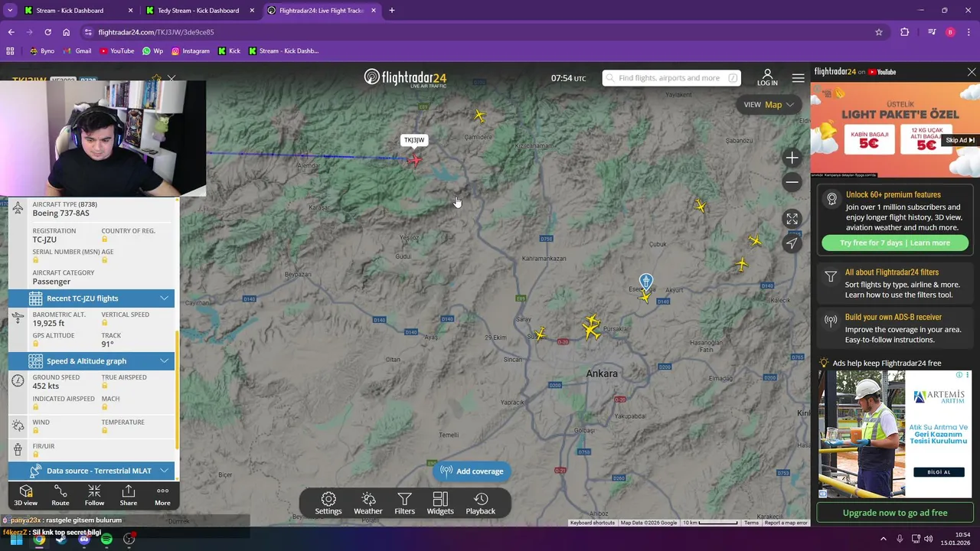Select the yellow aircraft near Çamlıdere
The width and height of the screenshot is (980, 551).
click(x=479, y=116)
